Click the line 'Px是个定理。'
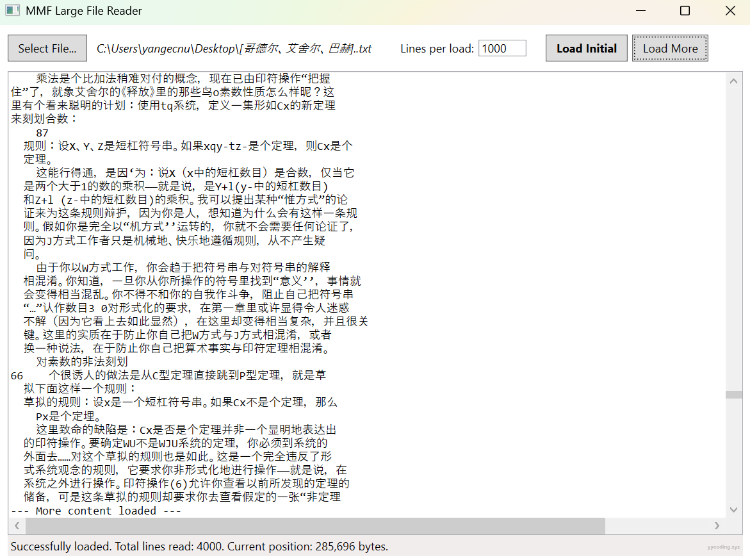The width and height of the screenshot is (750, 560). 68,416
